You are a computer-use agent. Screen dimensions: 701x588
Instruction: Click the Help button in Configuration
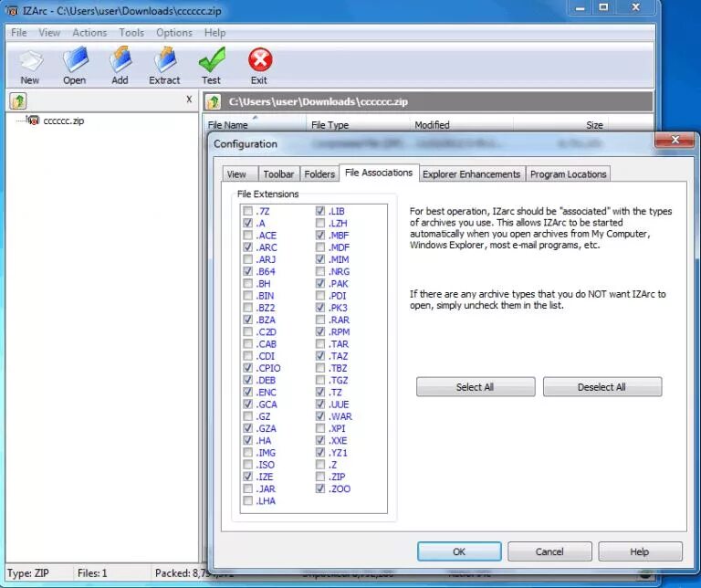pyautogui.click(x=640, y=551)
